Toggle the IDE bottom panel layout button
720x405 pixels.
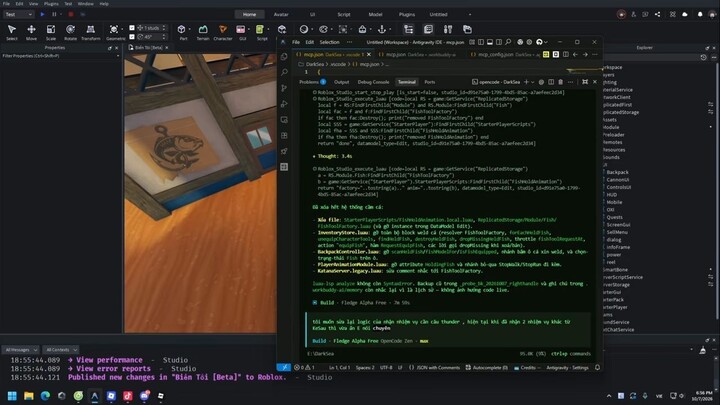click(490, 42)
